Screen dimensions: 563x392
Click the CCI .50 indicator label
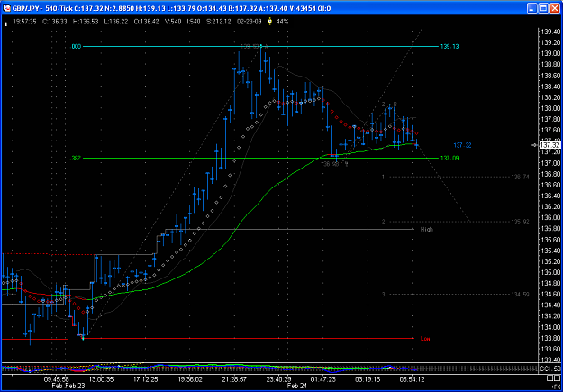tap(550, 369)
